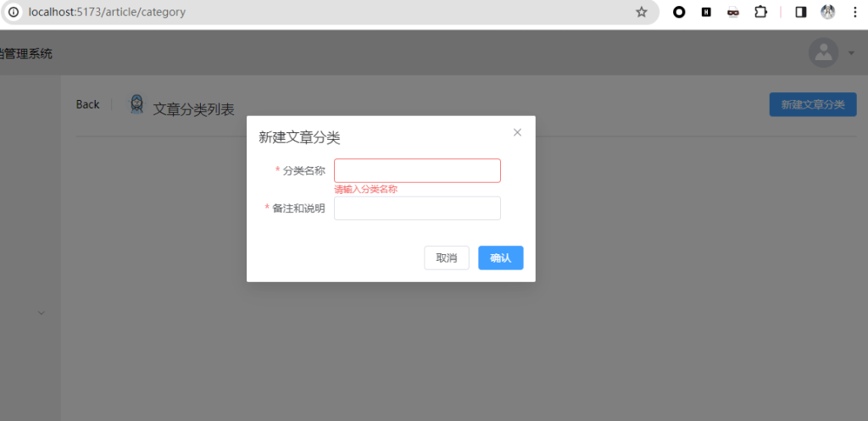Bookmark this page with the star icon
Screen dimensions: 868x421
click(x=642, y=13)
